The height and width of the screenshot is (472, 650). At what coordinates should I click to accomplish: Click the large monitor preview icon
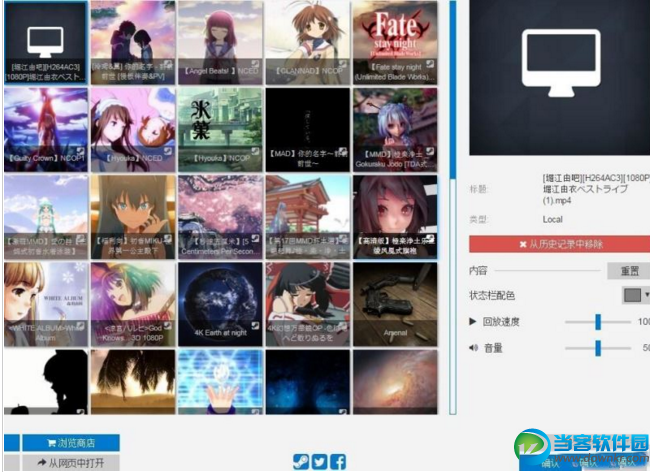(561, 63)
